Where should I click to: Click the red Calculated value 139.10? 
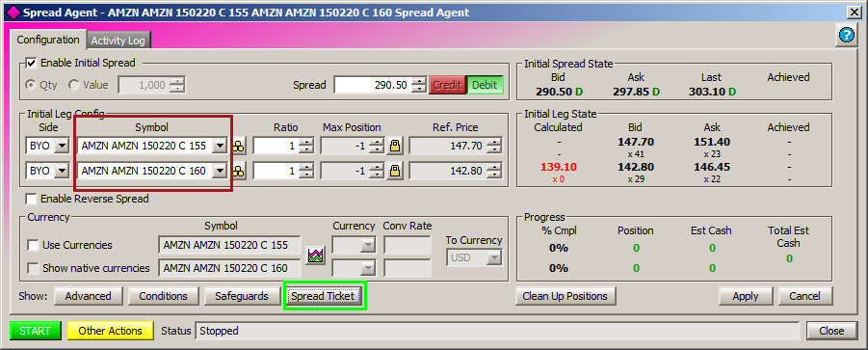tap(558, 167)
